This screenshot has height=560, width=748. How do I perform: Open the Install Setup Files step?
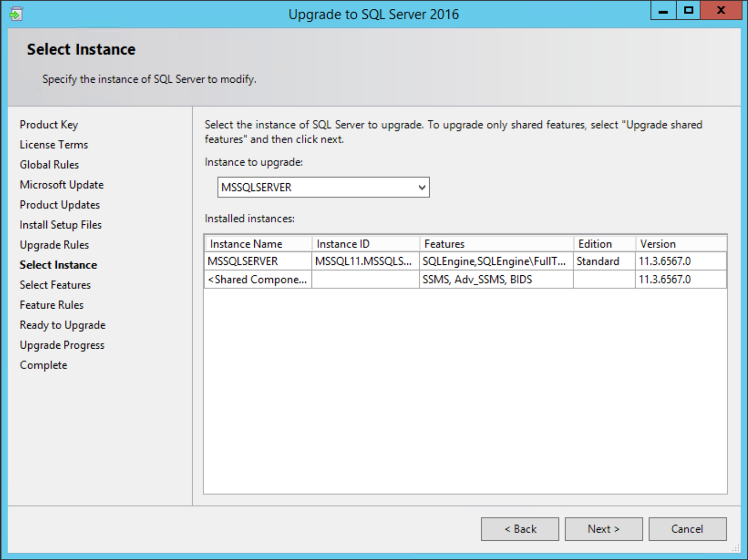pyautogui.click(x=61, y=225)
